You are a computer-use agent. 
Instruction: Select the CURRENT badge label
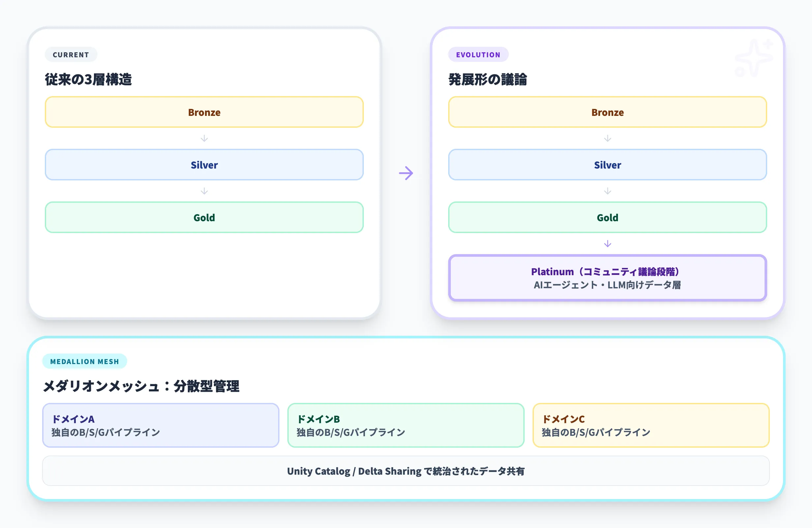pos(71,55)
